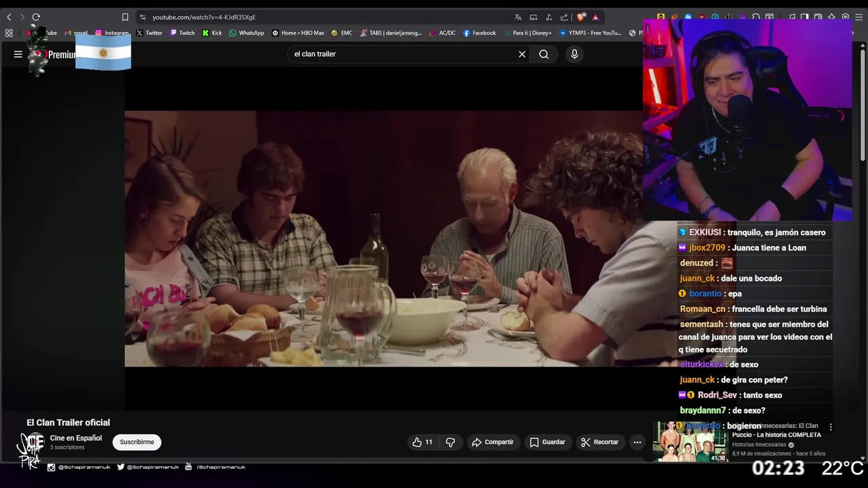The image size is (868, 488).
Task: Click the address bar URL
Action: 203,17
